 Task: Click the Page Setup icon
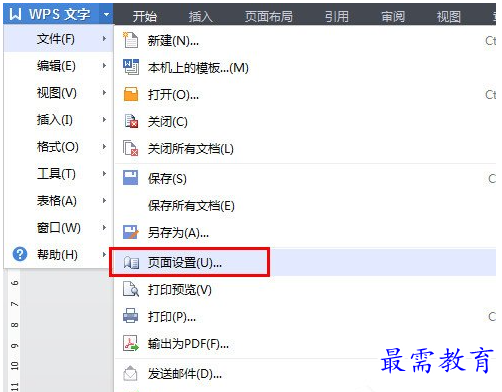[131, 263]
